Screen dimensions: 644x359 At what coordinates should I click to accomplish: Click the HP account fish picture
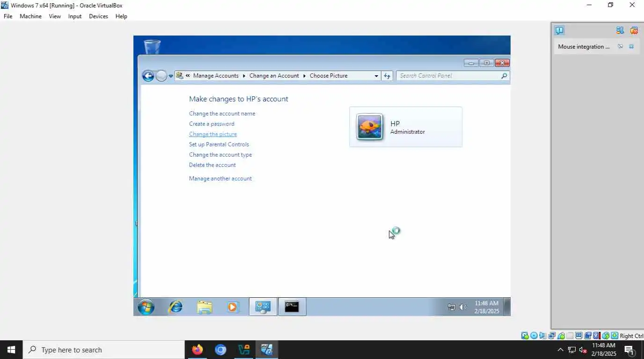point(370,127)
